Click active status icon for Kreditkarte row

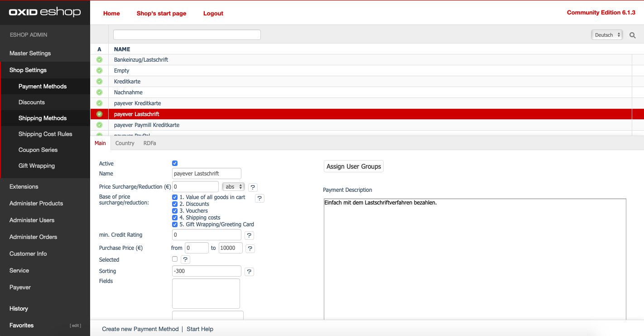[99, 82]
